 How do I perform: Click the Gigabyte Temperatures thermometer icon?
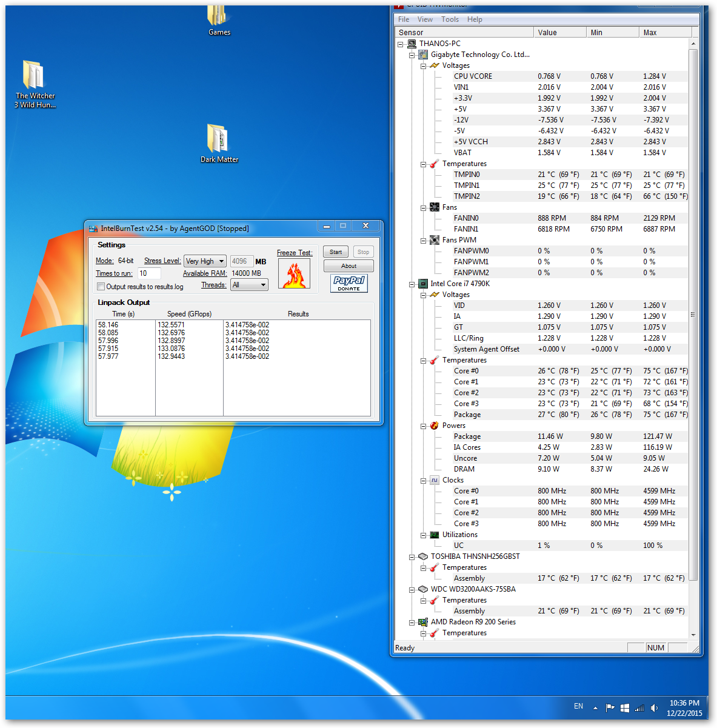tap(435, 164)
